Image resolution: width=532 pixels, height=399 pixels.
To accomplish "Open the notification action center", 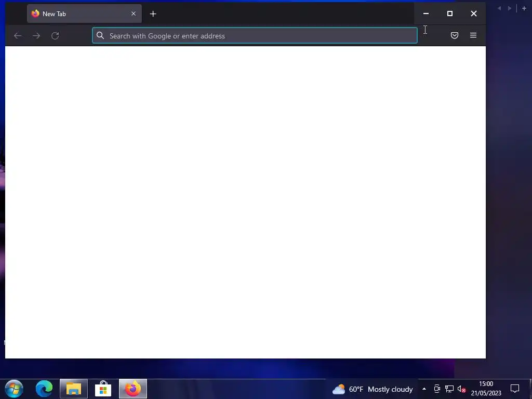I will tap(515, 389).
